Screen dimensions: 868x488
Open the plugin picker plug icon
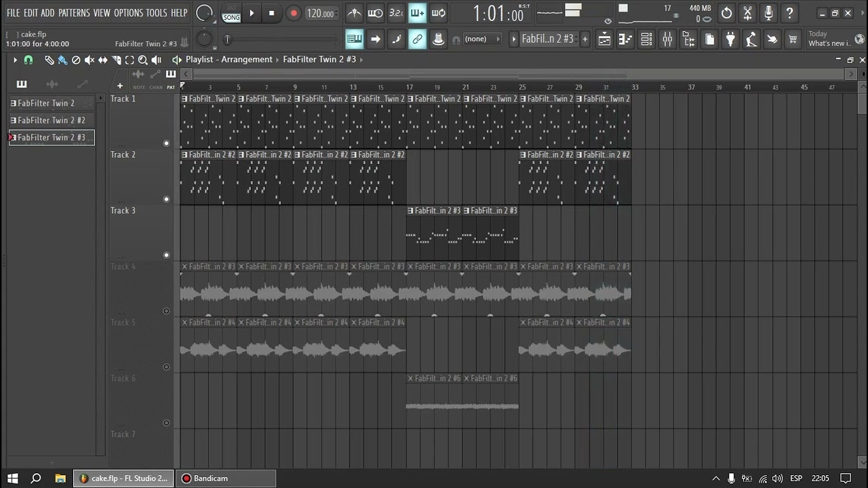[730, 39]
